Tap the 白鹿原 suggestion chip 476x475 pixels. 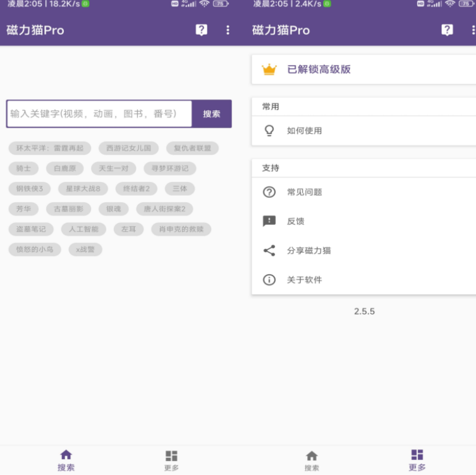(64, 169)
